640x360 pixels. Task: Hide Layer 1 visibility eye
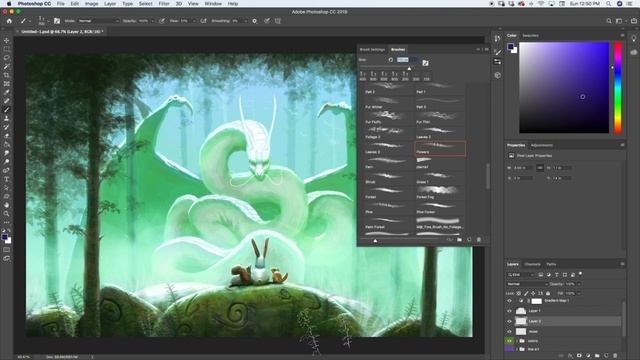[509, 311]
